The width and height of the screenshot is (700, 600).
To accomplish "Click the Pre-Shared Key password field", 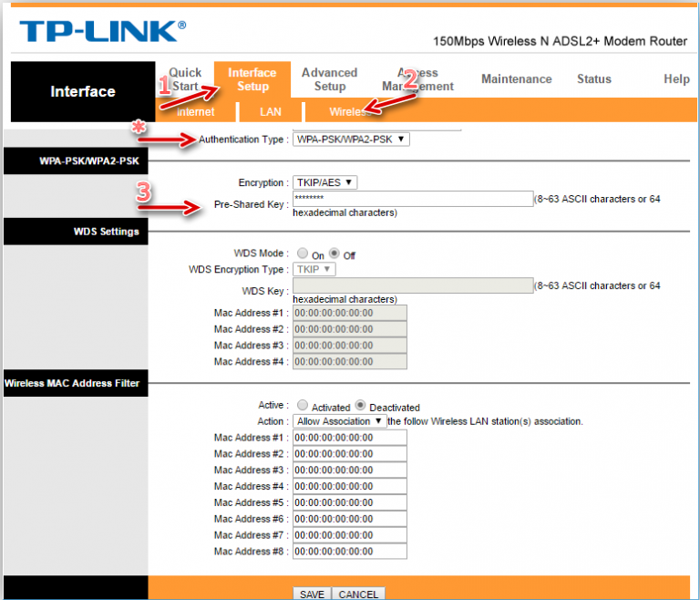I will (413, 199).
